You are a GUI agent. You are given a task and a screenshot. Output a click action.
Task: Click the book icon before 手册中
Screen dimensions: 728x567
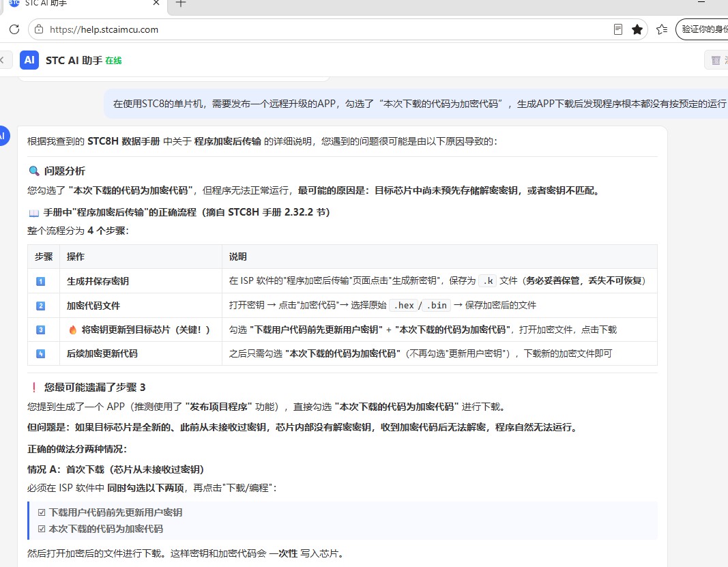34,213
